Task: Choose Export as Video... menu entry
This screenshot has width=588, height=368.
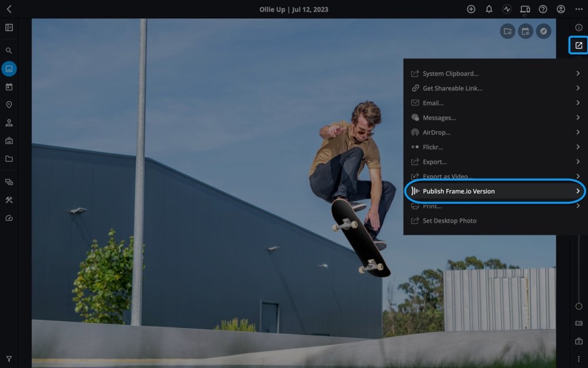Action: (x=495, y=176)
